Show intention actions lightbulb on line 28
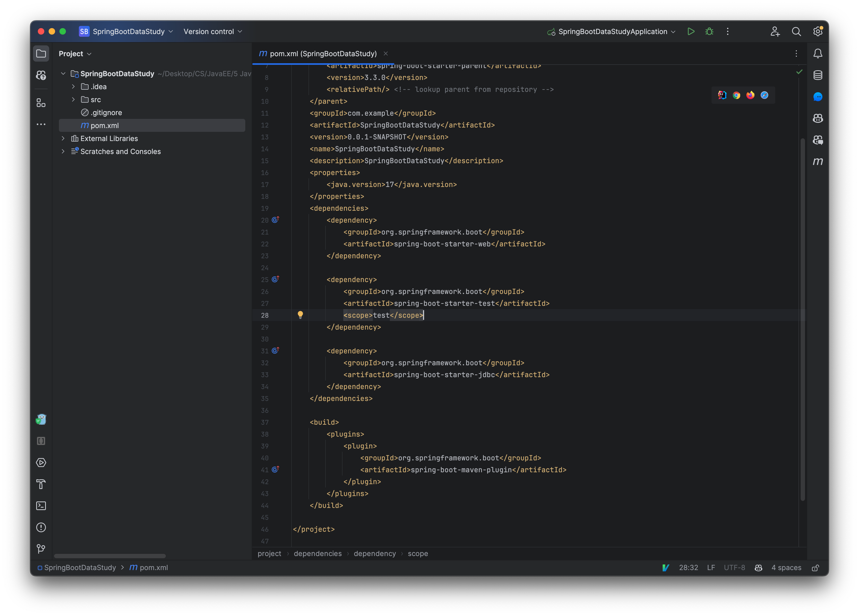The image size is (859, 616). pyautogui.click(x=301, y=315)
